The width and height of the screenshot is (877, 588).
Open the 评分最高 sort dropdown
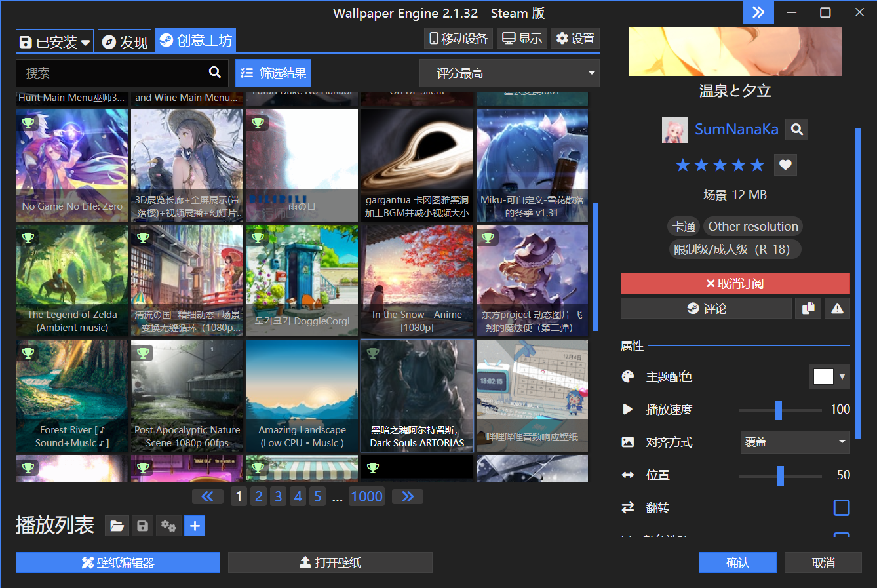coord(509,73)
